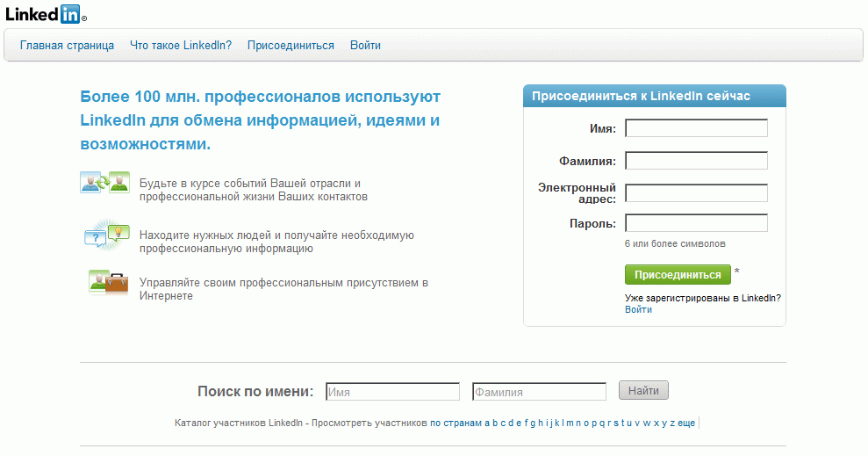Click the speech bubbles lightbulb icon
Viewport: 868px width, 456px height.
click(106, 235)
